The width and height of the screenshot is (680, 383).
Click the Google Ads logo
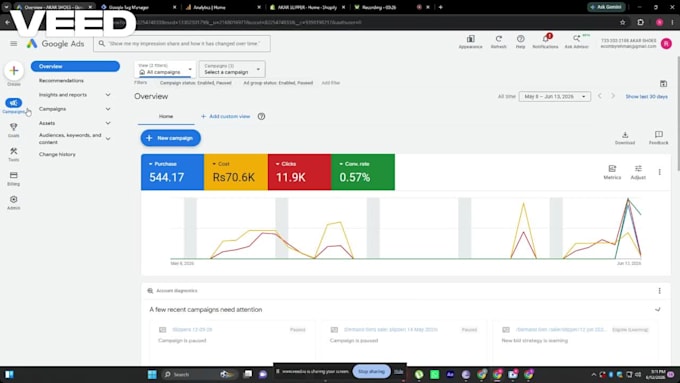click(x=55, y=43)
